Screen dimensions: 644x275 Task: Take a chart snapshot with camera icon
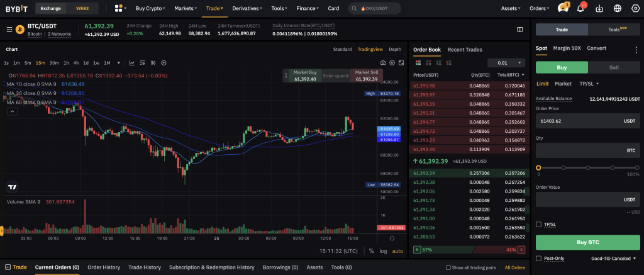(x=383, y=63)
